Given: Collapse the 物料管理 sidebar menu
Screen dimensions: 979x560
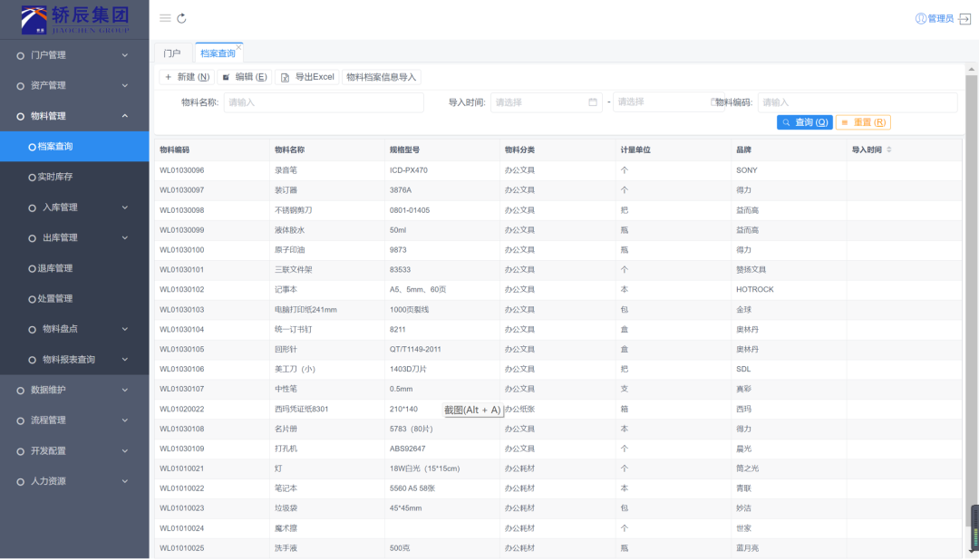Looking at the screenshot, I should click(74, 116).
